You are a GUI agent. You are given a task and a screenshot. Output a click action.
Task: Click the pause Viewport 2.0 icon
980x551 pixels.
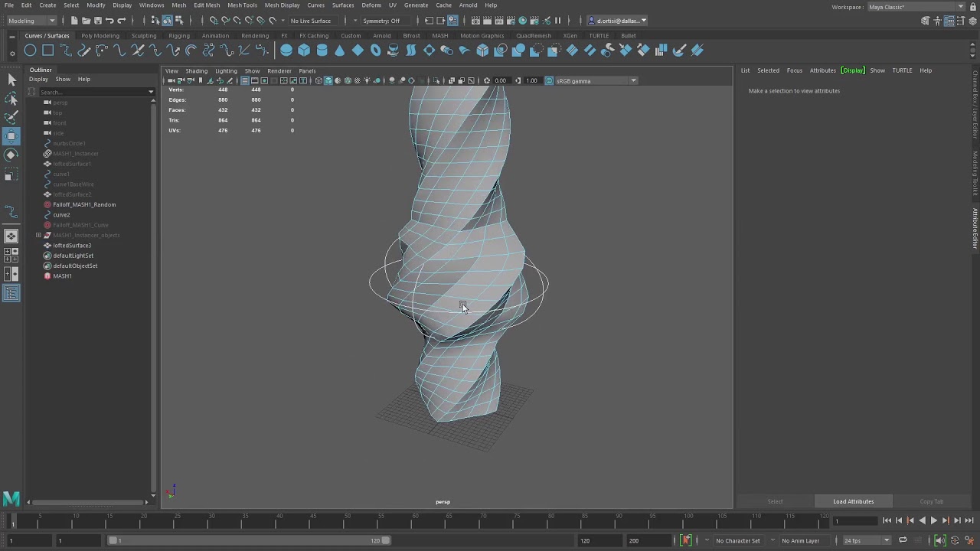point(557,21)
